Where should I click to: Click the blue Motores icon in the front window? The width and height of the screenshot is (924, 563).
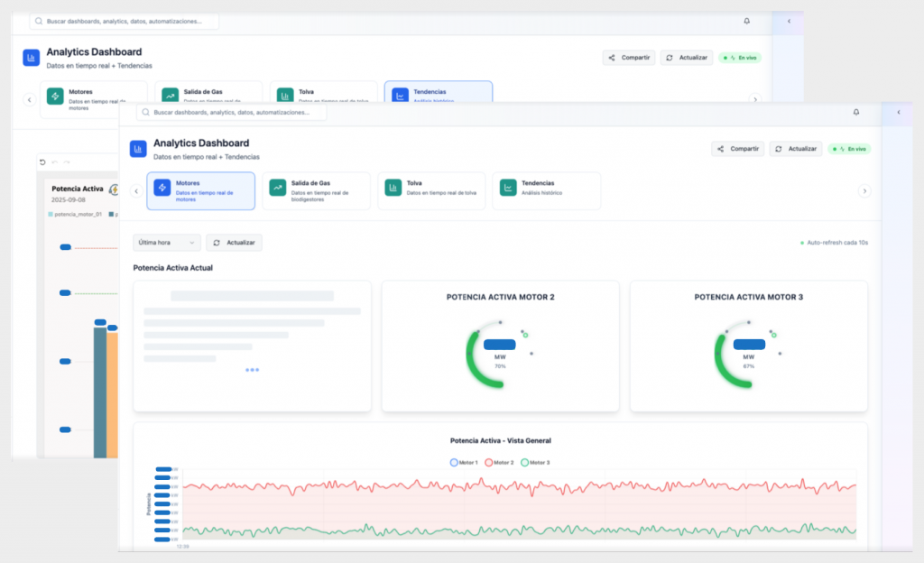162,188
